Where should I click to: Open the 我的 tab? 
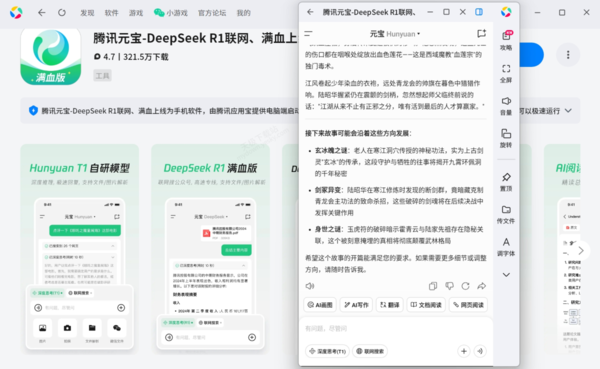243,13
